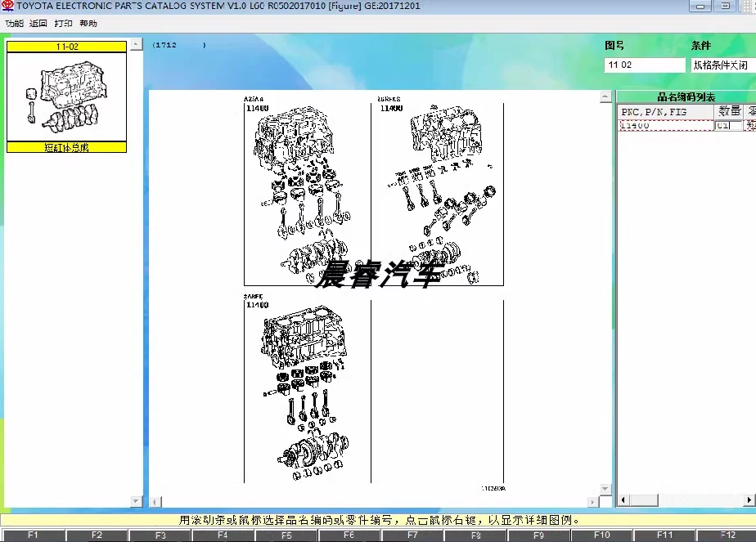
Task: Click the F2 function key button
Action: tap(97, 535)
